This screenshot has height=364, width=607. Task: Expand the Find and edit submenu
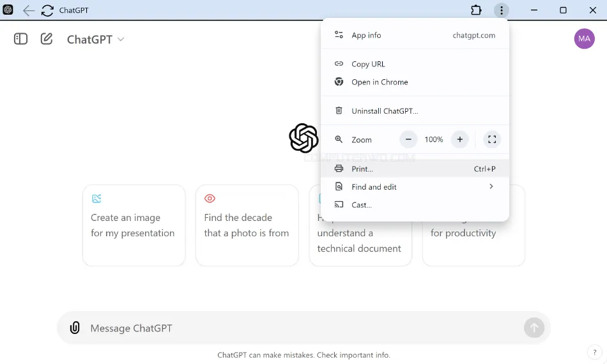click(415, 187)
